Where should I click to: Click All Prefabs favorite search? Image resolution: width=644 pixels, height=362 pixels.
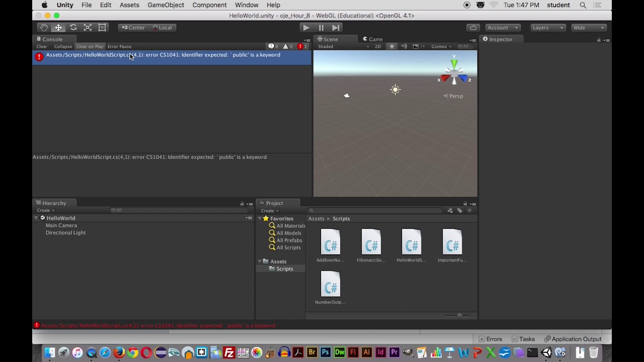pos(285,240)
